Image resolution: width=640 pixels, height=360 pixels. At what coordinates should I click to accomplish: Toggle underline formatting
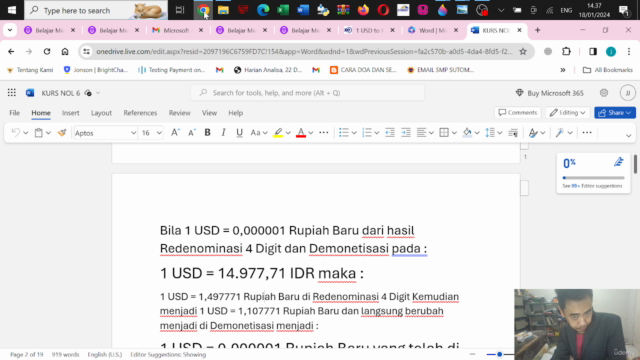click(x=239, y=133)
